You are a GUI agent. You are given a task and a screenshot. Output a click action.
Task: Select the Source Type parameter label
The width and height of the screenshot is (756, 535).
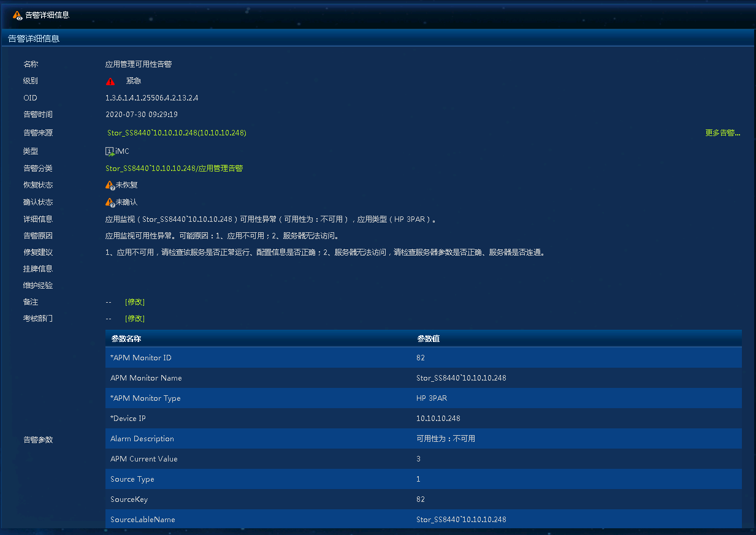[x=132, y=479]
